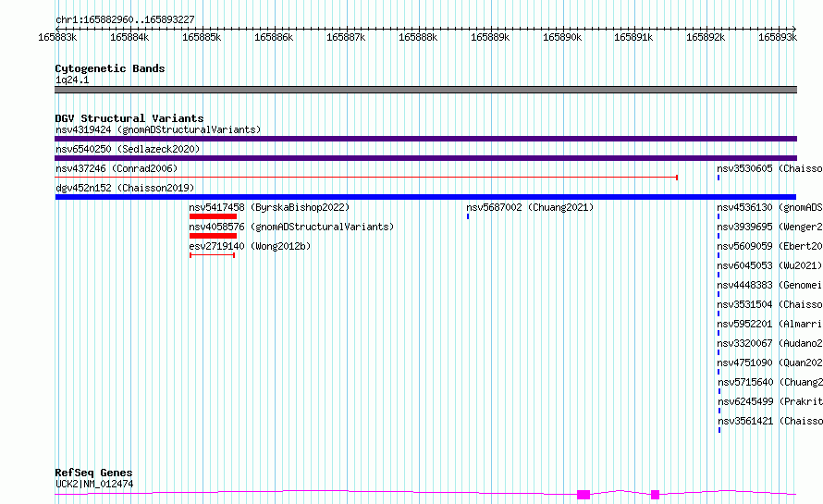Viewport: 823px width, 504px height.
Task: Click the RefSeq Genes track title
Action: pos(93,473)
